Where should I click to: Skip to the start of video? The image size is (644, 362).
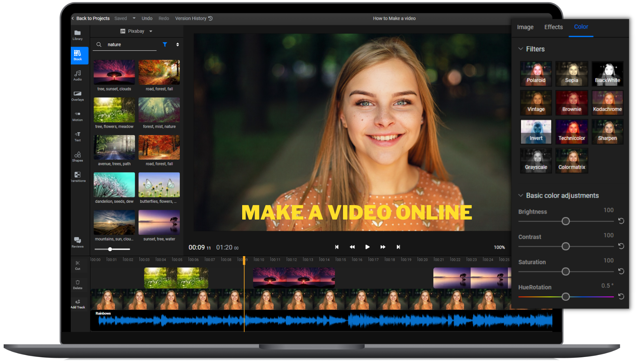[337, 247]
